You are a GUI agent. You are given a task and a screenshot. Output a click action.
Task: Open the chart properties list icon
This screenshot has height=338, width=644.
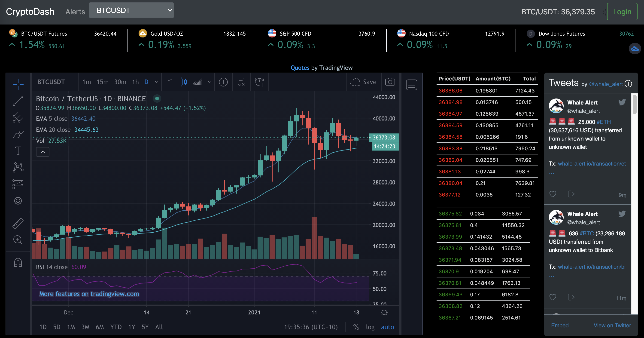[411, 85]
